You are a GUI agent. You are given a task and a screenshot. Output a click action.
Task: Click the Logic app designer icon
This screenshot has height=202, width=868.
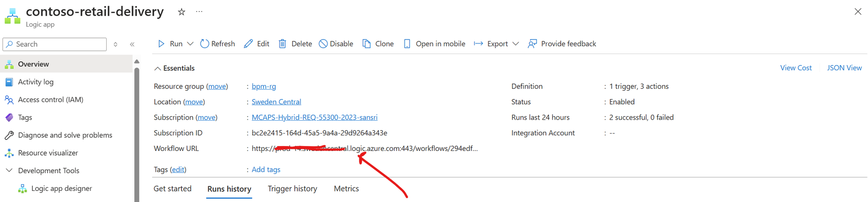pyautogui.click(x=22, y=188)
